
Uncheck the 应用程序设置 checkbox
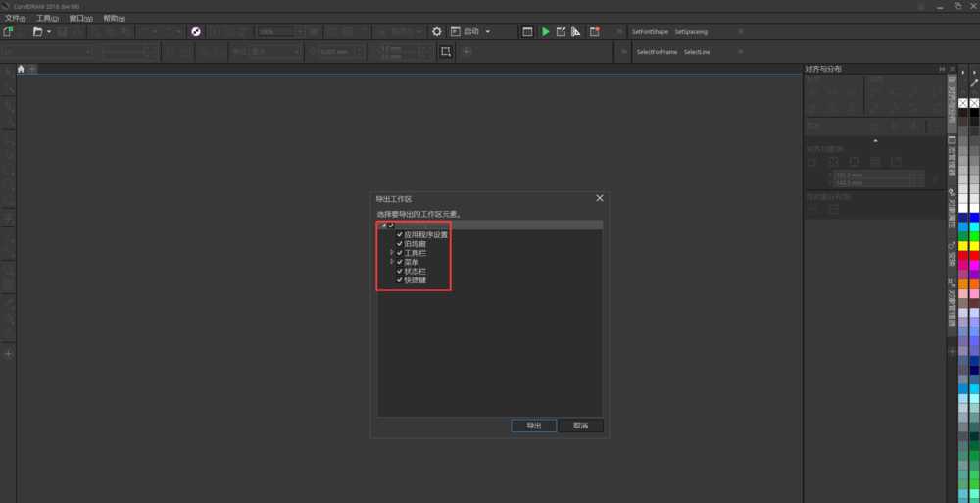click(x=399, y=235)
